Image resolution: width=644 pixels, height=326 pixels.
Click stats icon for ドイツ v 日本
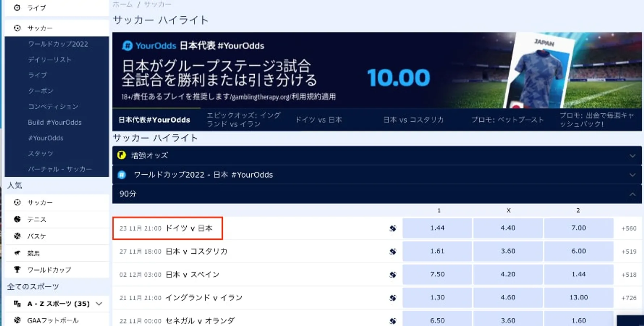393,228
